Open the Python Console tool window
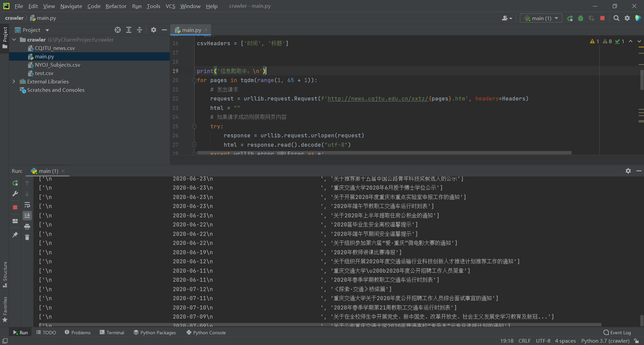Screen dimensions: 644x345 (206, 333)
